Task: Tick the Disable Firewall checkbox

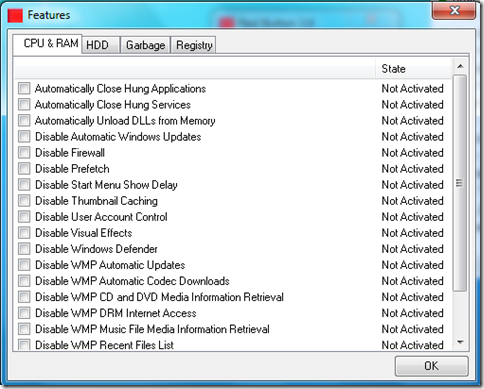Action: pos(24,152)
